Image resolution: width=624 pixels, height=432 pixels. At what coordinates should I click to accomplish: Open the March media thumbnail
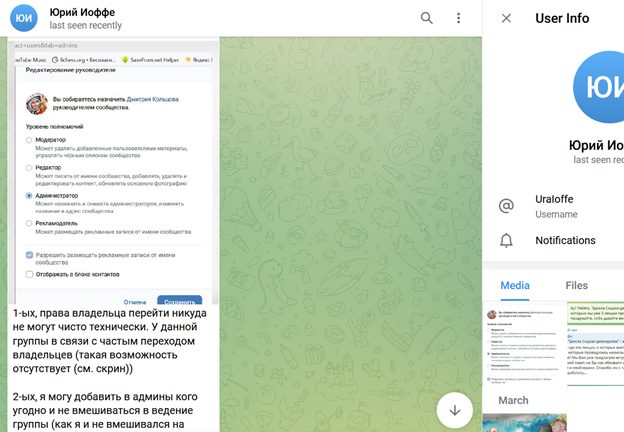[524, 424]
